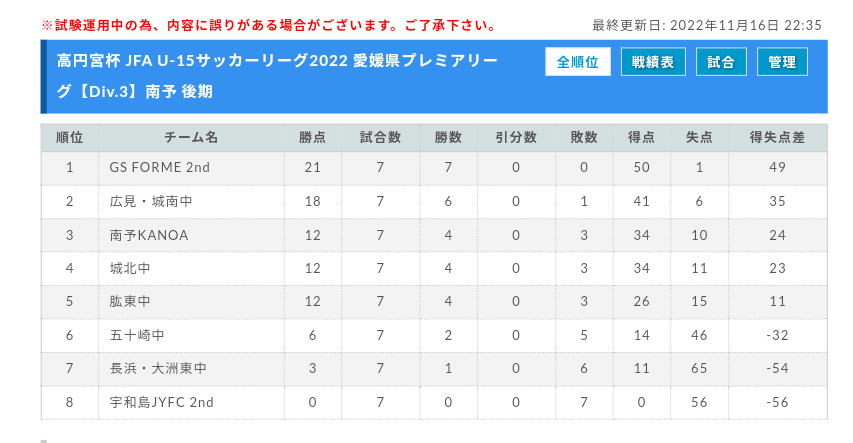Select team 南予KANOA

pos(149,235)
